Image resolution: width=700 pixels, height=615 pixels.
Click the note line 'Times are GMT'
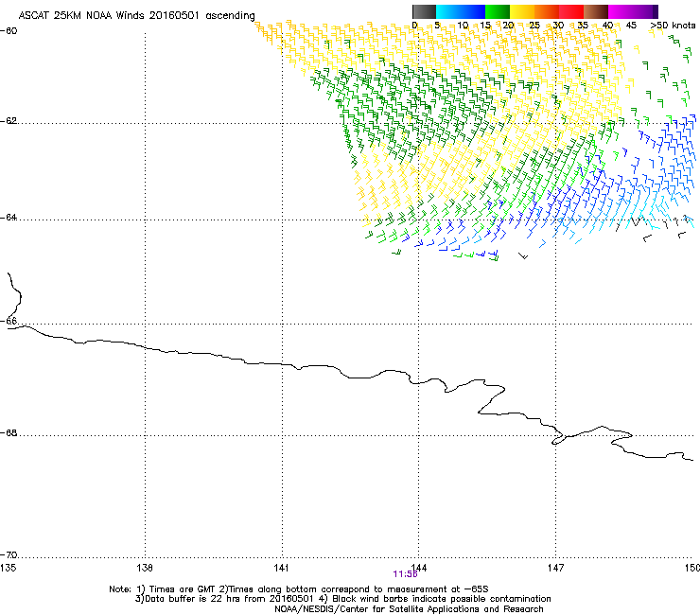[183, 589]
